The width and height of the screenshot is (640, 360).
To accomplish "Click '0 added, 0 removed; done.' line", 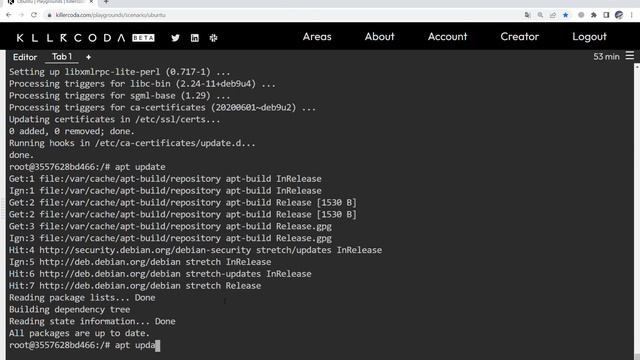I will [x=72, y=131].
